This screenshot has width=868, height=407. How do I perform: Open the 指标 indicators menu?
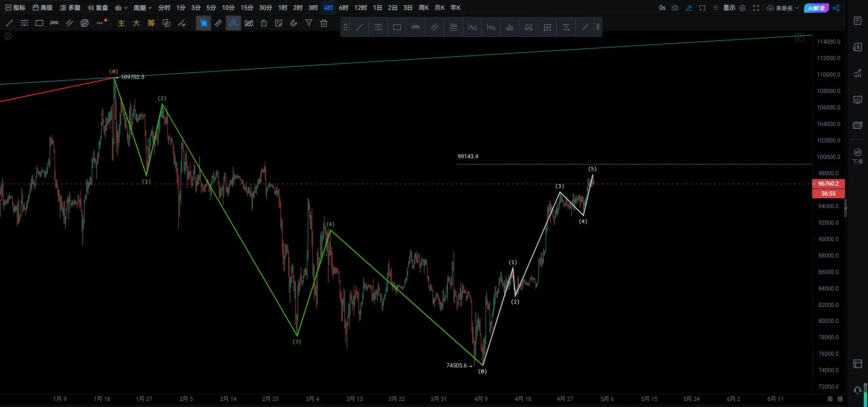click(16, 8)
